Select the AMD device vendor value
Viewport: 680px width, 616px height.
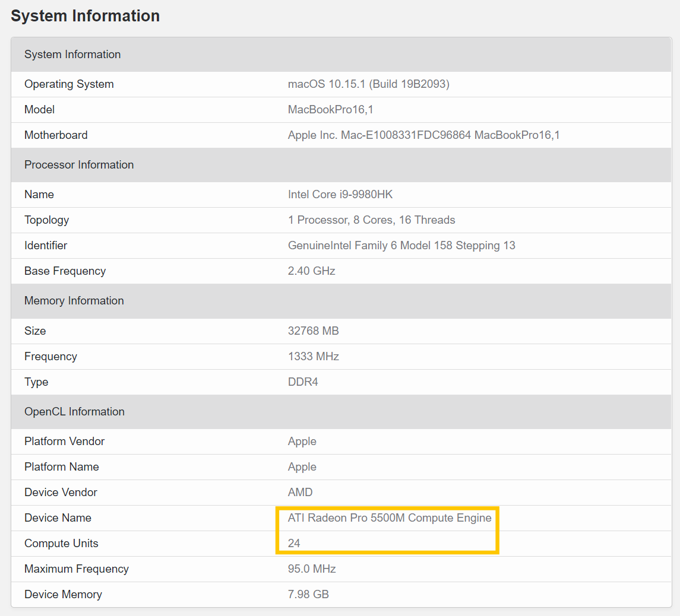click(x=300, y=493)
